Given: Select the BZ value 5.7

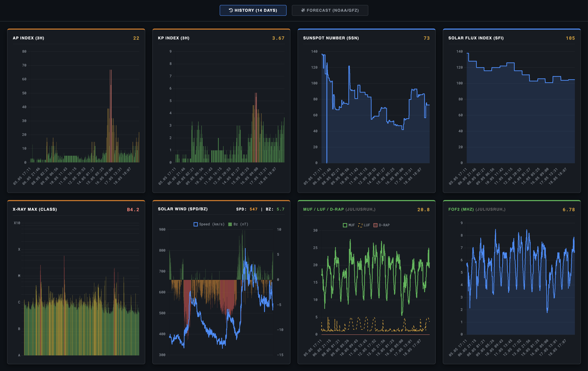Looking at the screenshot, I should [281, 209].
